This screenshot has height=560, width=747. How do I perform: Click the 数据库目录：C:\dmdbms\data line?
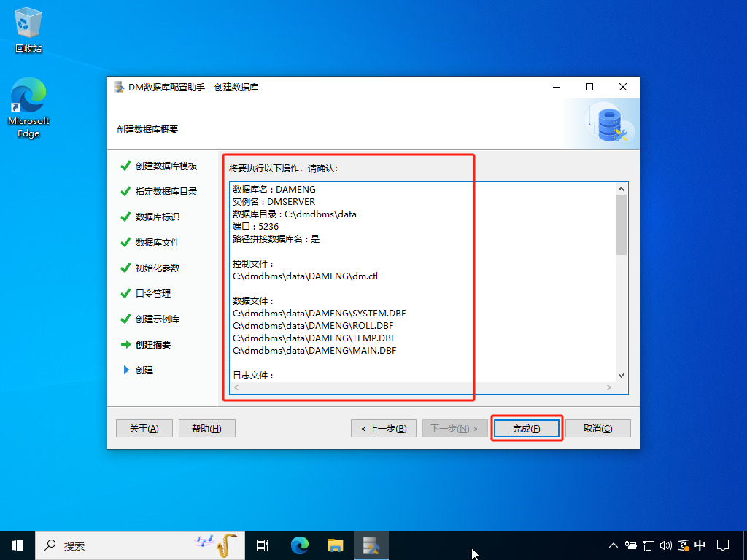[295, 214]
